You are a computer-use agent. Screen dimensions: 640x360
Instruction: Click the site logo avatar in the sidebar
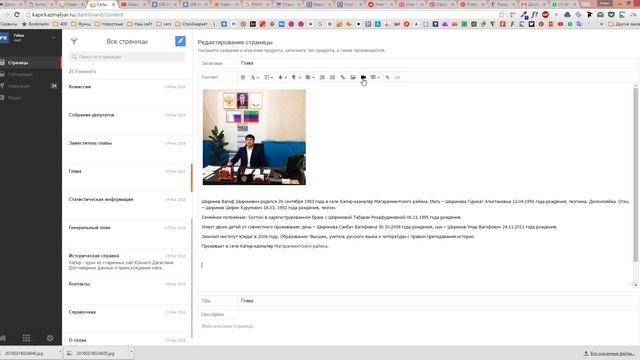pos(4,38)
